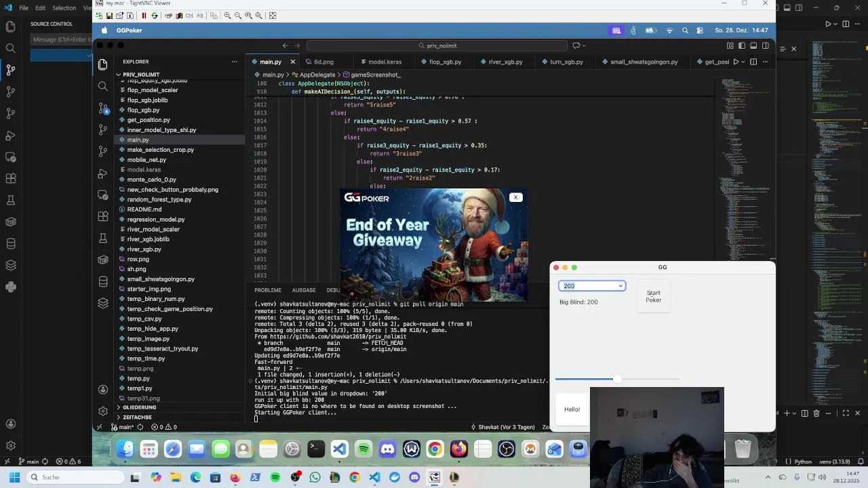The image size is (868, 488).
Task: Switch to turn_xgb.py tab
Action: tap(566, 62)
